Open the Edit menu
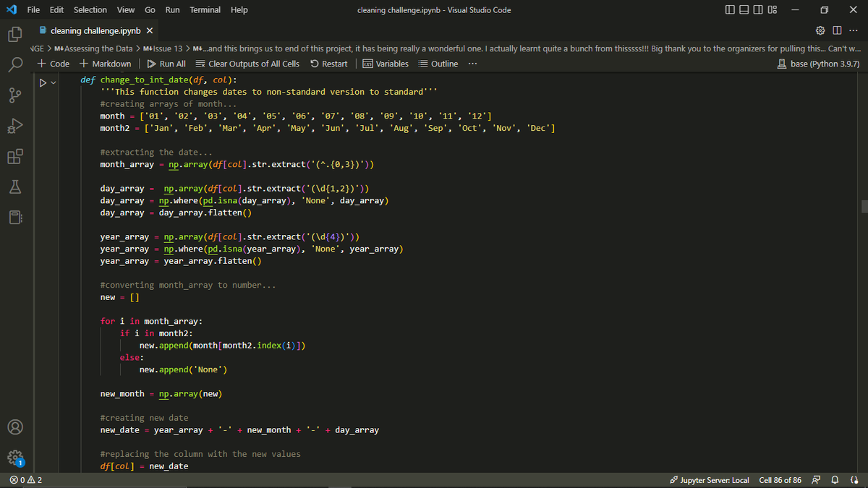Image resolution: width=868 pixels, height=488 pixels. pyautogui.click(x=56, y=9)
